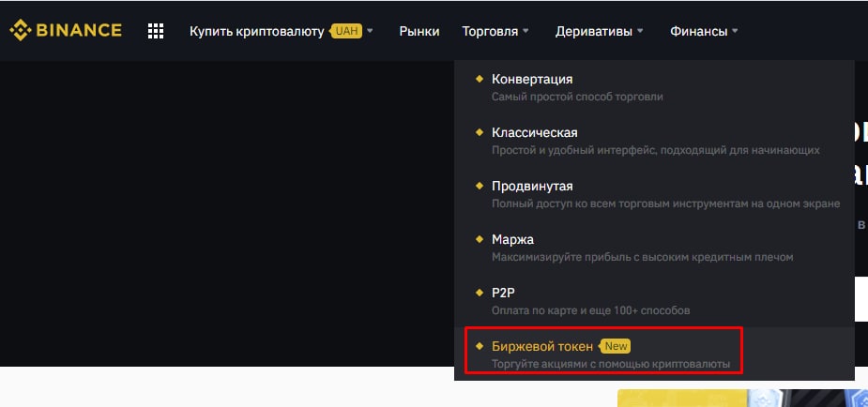
Task: Click diamond bullet next to Продвинутая
Action: click(x=480, y=186)
